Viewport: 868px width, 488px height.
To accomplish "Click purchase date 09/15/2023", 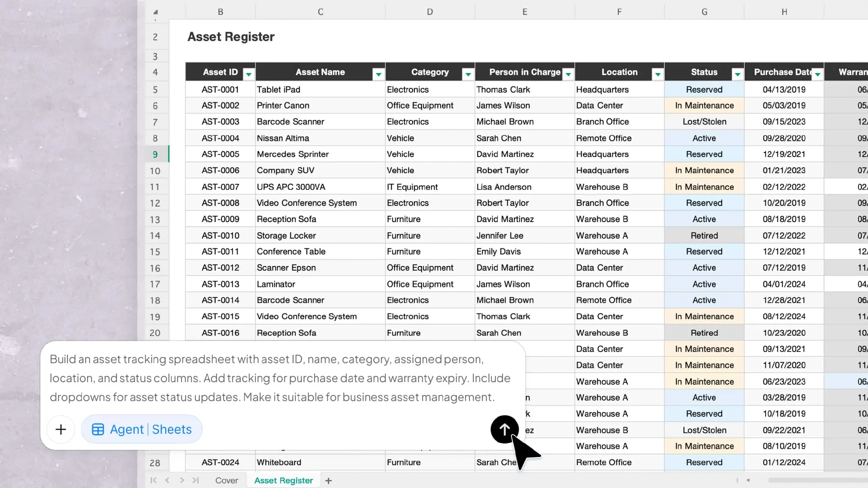I will (x=784, y=122).
